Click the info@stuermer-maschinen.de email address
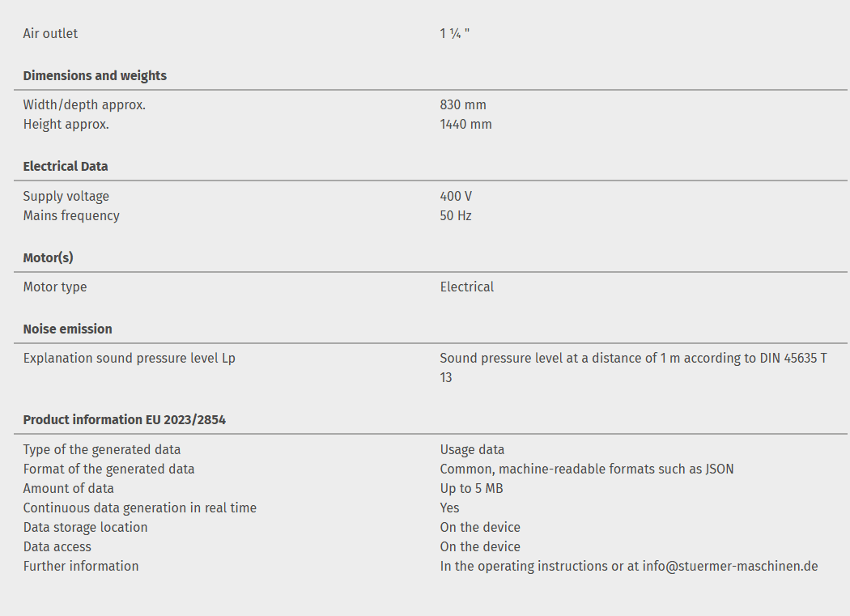850x616 pixels. (x=730, y=566)
